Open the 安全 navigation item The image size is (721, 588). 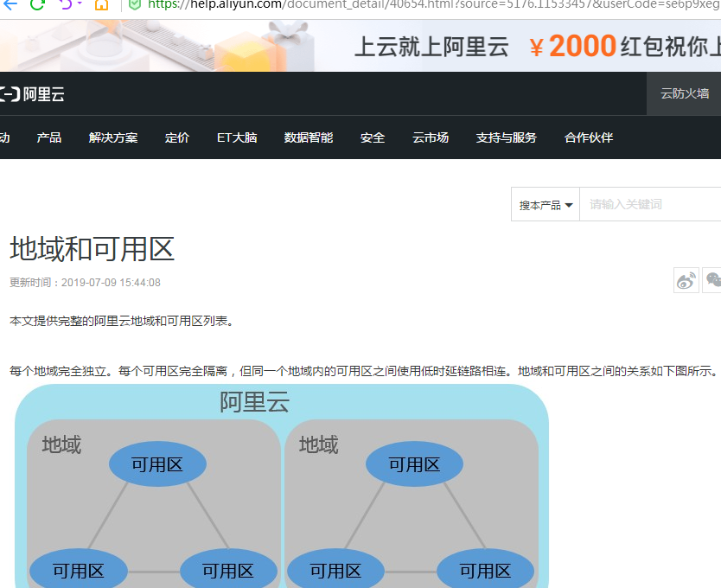coord(373,137)
